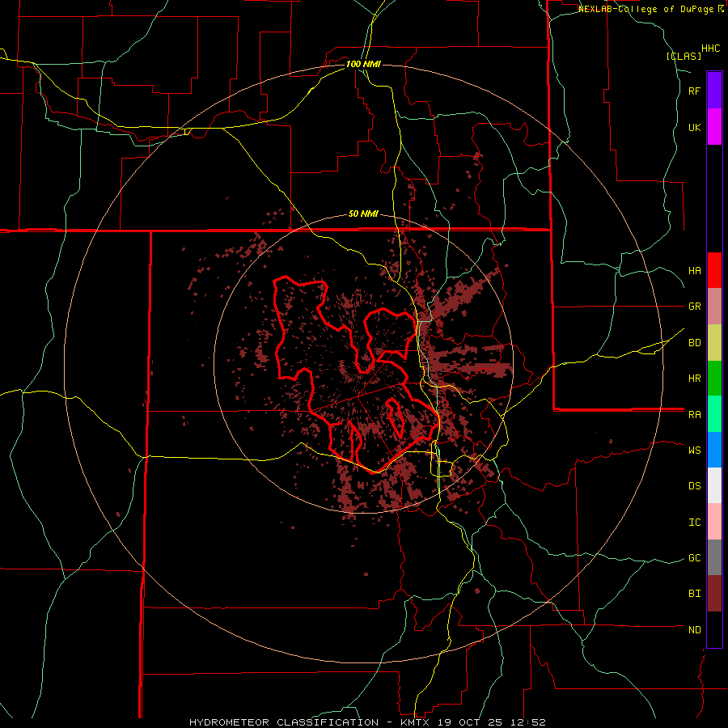Click the HYDROMETEOR CLASSIFICATION KMTX timestamp caption

click(x=367, y=722)
